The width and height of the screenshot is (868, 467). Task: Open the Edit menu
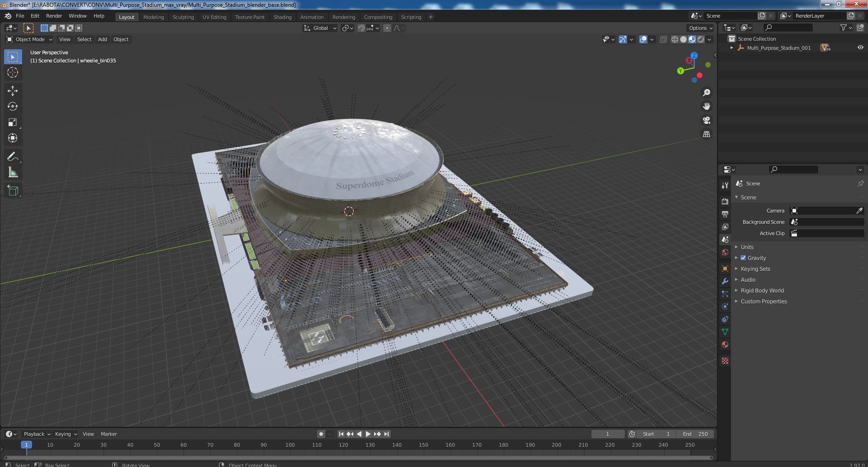point(35,16)
